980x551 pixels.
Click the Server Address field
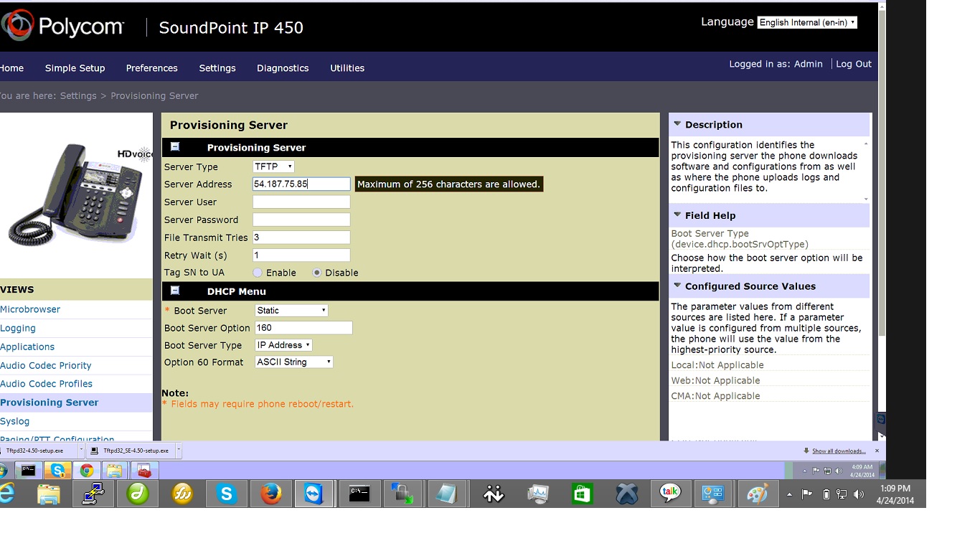[301, 184]
